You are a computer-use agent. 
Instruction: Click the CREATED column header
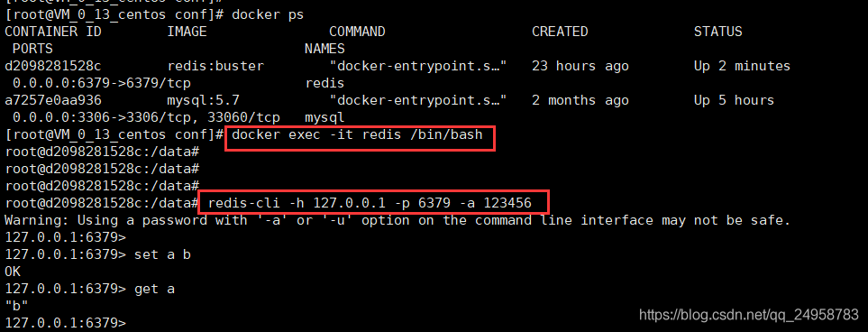(560, 32)
